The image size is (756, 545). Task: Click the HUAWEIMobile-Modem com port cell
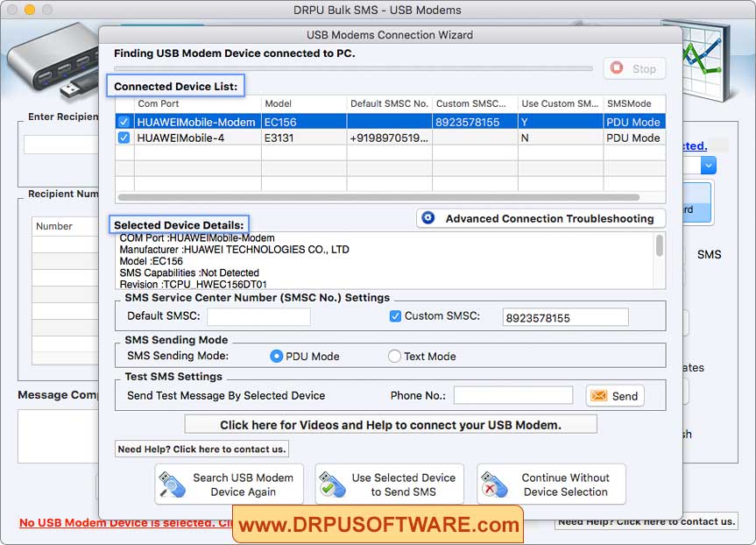coord(198,122)
